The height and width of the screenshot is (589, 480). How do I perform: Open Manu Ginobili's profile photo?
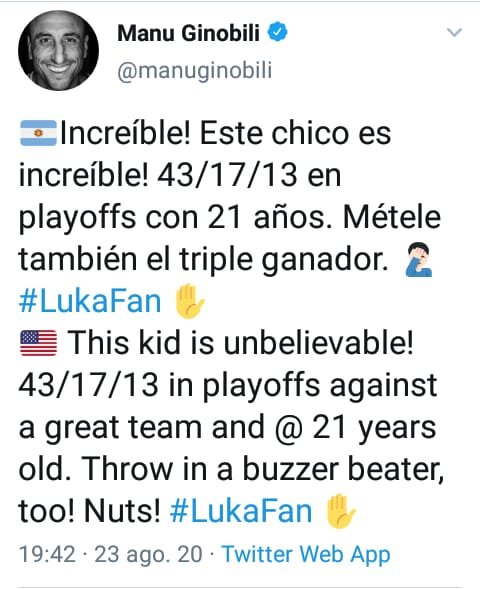point(58,50)
